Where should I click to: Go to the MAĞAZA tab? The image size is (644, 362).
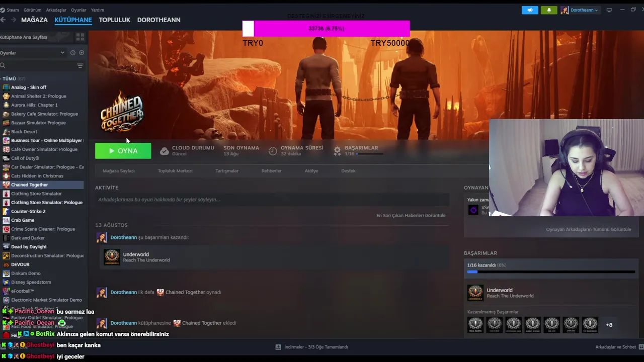(x=34, y=20)
